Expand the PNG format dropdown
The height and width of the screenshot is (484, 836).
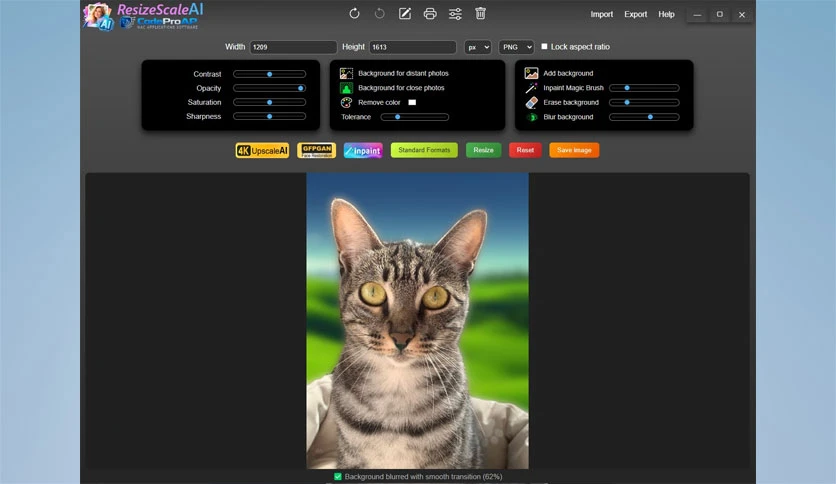tap(516, 47)
